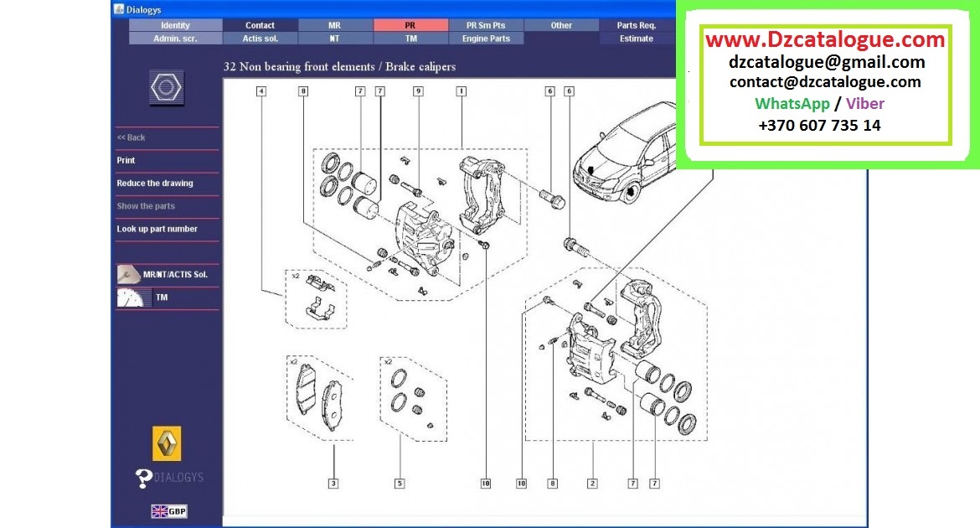This screenshot has height=528, width=980.
Task: Open the Engine Parts tab
Action: click(x=486, y=39)
